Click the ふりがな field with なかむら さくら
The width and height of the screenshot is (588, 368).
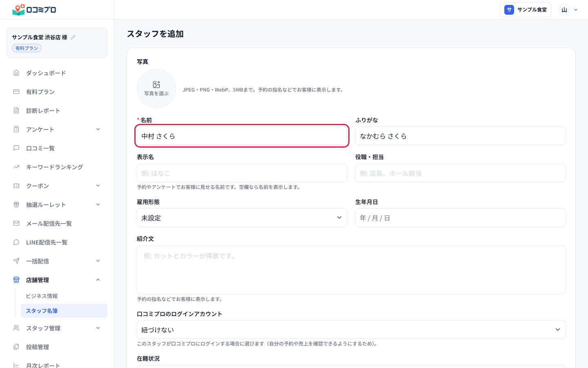460,136
